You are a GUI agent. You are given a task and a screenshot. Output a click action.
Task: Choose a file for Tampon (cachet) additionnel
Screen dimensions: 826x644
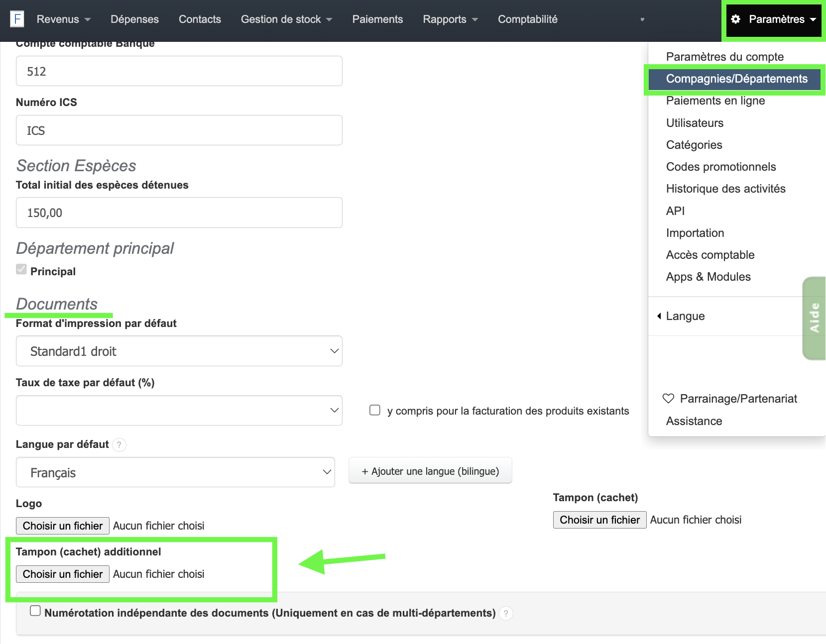pos(63,574)
